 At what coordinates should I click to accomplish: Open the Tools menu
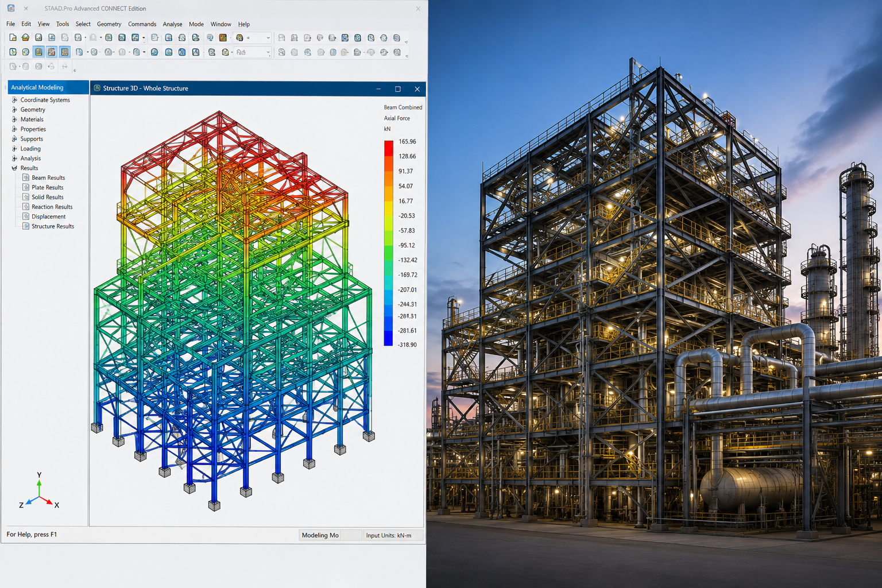click(x=63, y=24)
